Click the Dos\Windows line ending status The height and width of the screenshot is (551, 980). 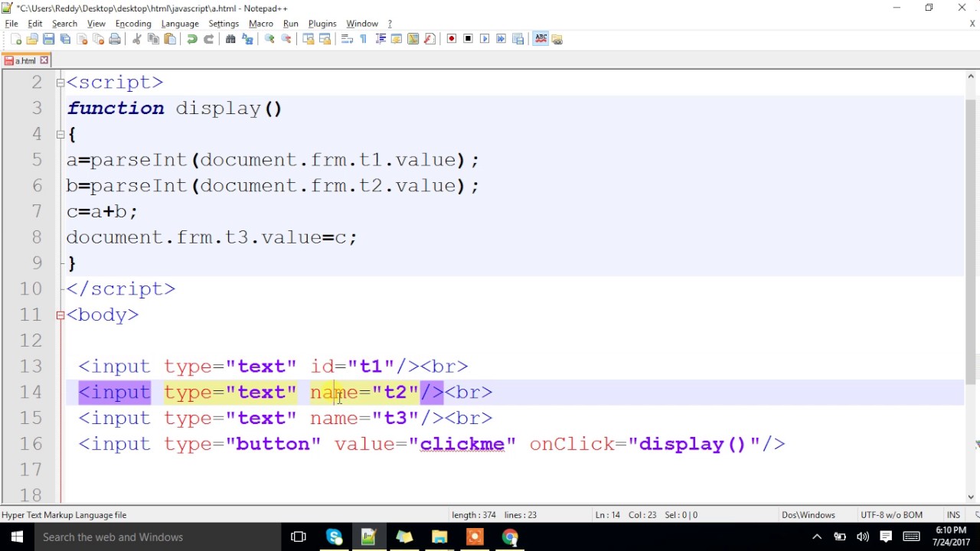pos(808,515)
